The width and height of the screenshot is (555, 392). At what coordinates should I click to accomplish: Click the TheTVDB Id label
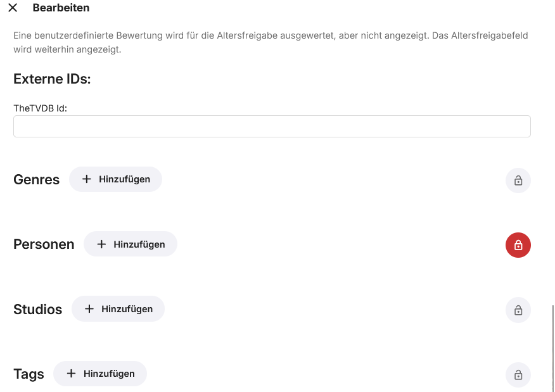[40, 108]
